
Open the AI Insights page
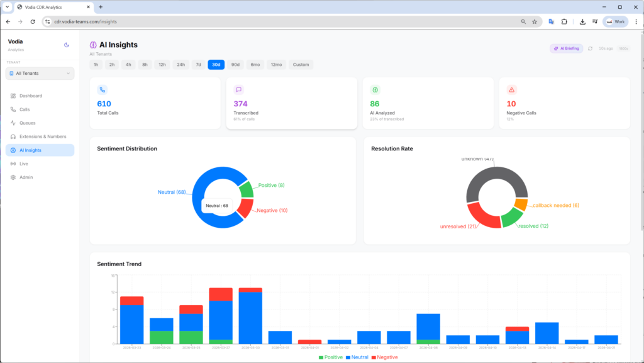pyautogui.click(x=40, y=150)
